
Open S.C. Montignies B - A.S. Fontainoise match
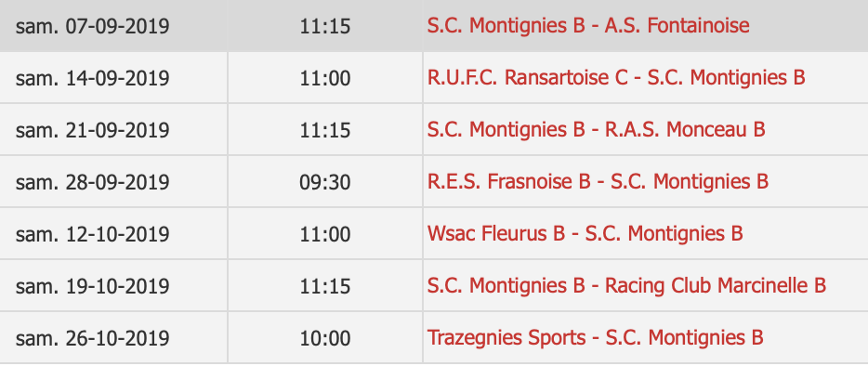click(x=588, y=25)
